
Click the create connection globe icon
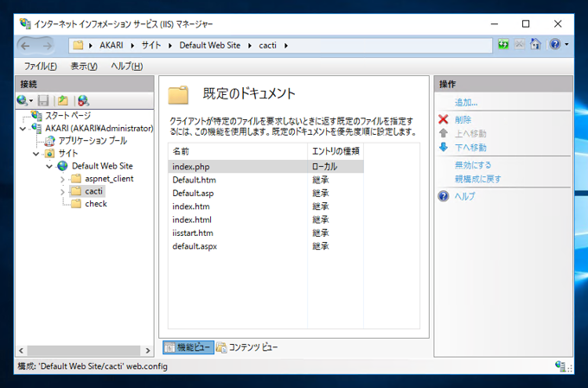[x=22, y=100]
